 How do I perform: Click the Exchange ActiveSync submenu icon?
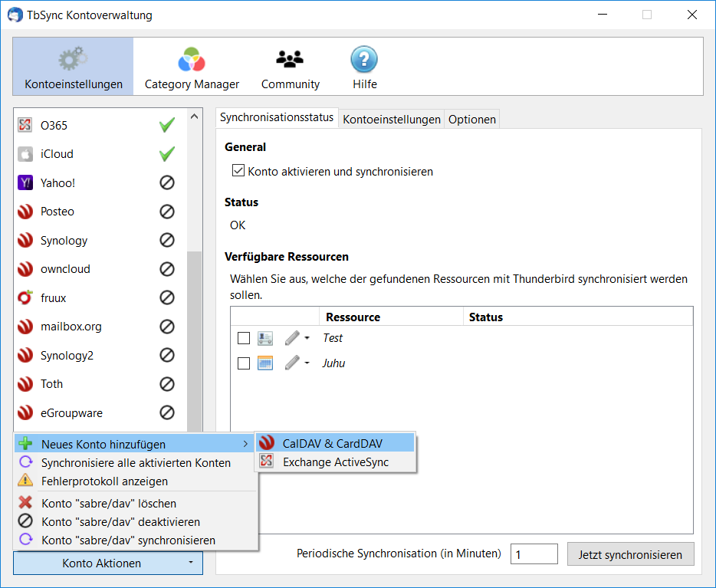267,461
